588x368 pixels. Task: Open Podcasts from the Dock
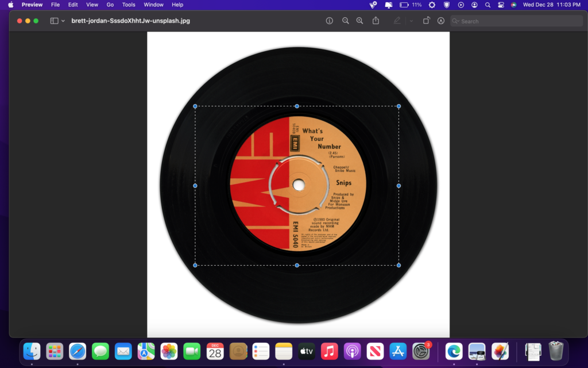click(353, 351)
